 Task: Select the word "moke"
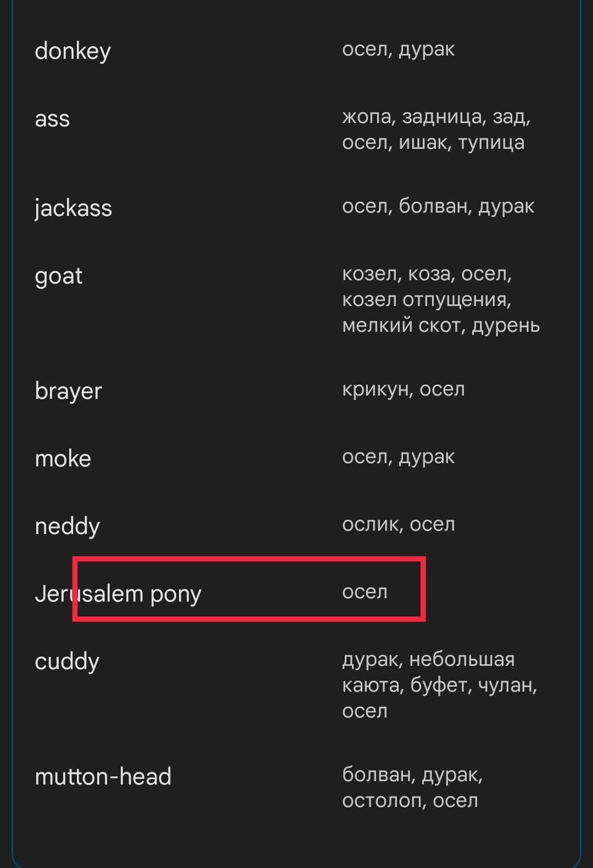pyautogui.click(x=63, y=459)
